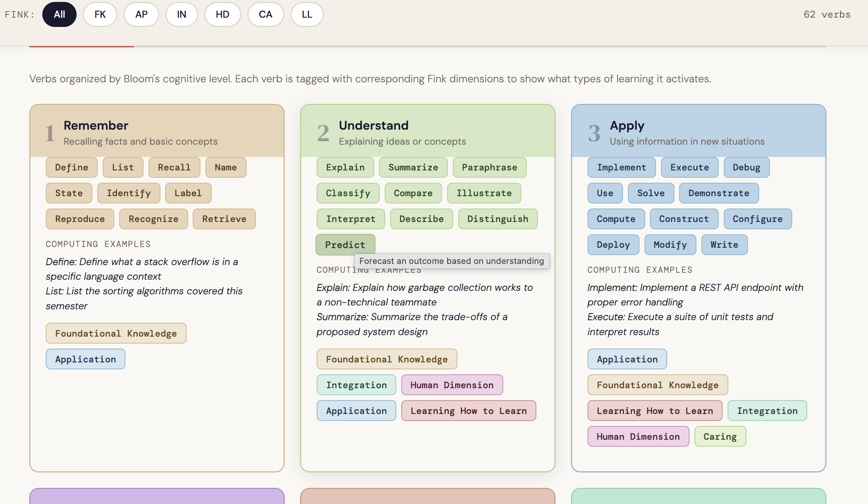Click the Foundational Knowledge tag in Remember
The image size is (868, 504).
[116, 333]
